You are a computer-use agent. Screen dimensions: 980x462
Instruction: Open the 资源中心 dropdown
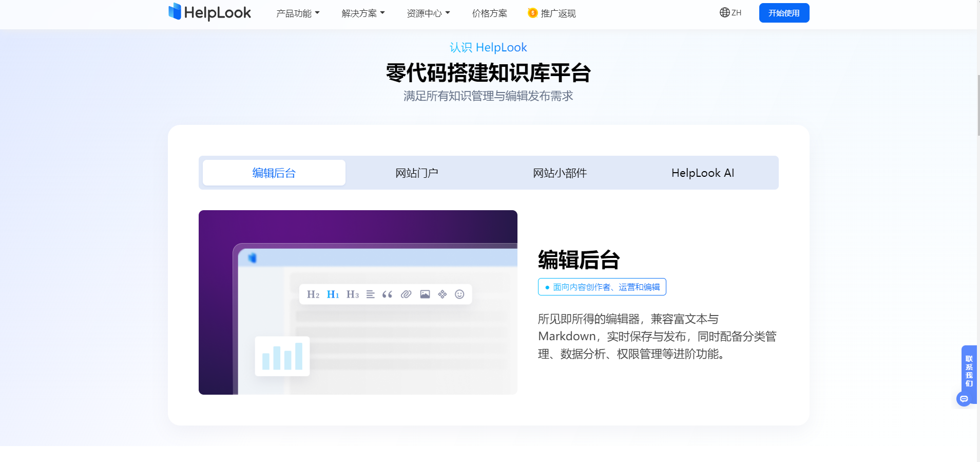[428, 13]
